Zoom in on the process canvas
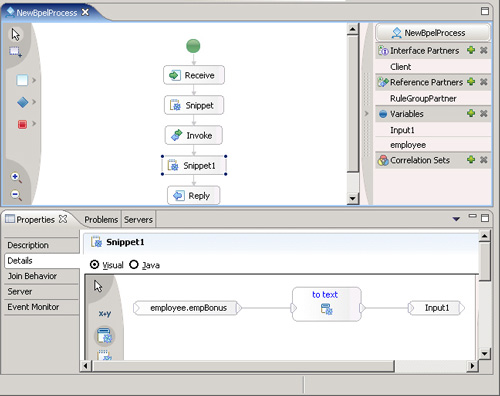500x396 pixels. pos(16,177)
